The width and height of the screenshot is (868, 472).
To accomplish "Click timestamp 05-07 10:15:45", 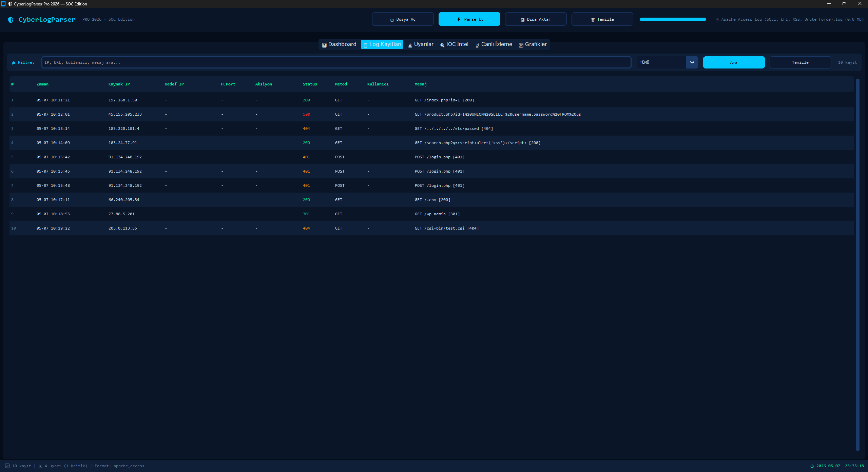I will (x=53, y=171).
